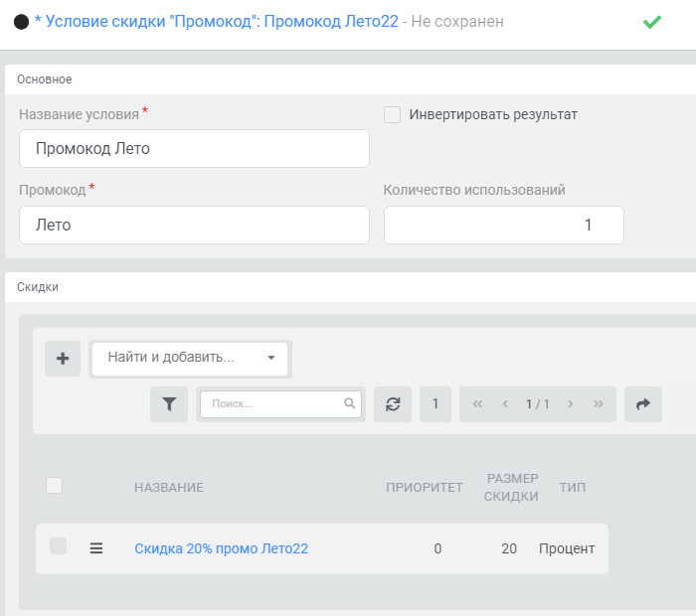Click the share arrow export icon
The width and height of the screenshot is (696, 616).
point(643,404)
